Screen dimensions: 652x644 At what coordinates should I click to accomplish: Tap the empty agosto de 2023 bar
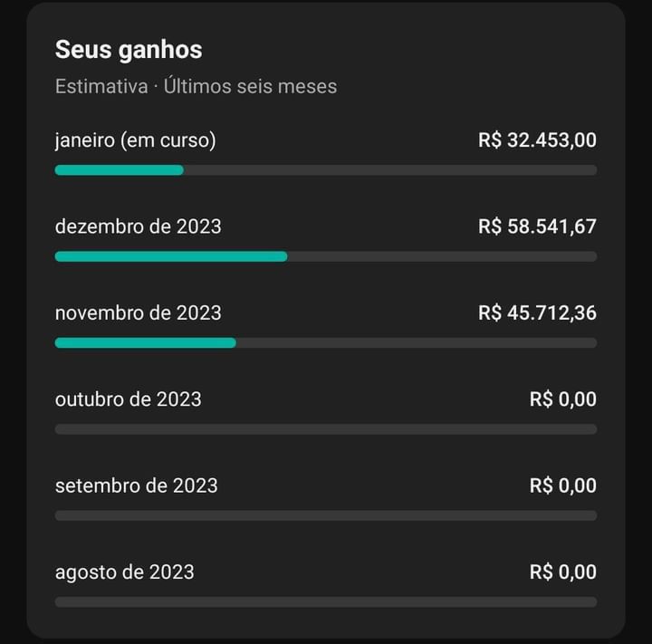[326, 601]
